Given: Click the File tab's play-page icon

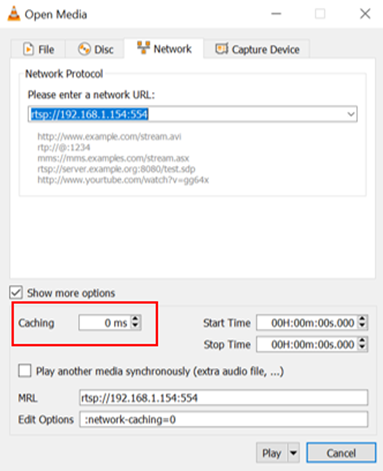Looking at the screenshot, I should [28, 49].
